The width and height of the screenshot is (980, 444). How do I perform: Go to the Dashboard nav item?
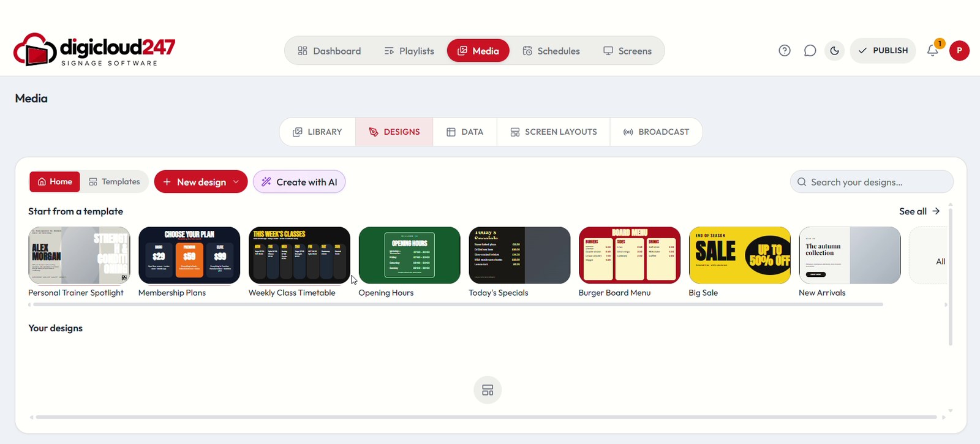click(330, 51)
